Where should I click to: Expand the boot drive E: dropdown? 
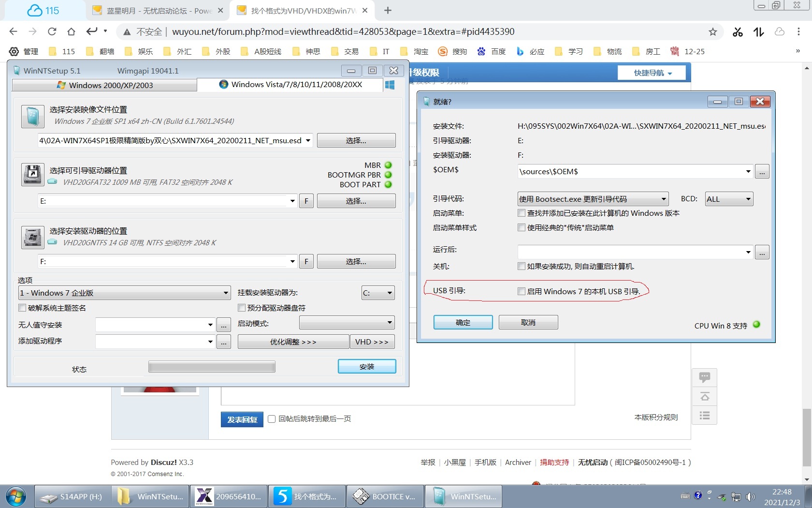[292, 201]
